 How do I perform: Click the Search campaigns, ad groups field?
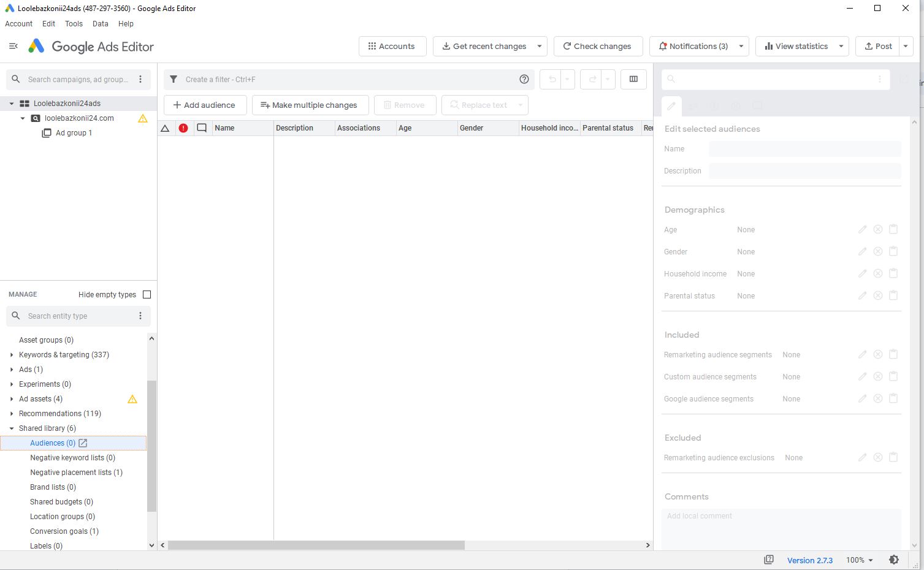[78, 79]
